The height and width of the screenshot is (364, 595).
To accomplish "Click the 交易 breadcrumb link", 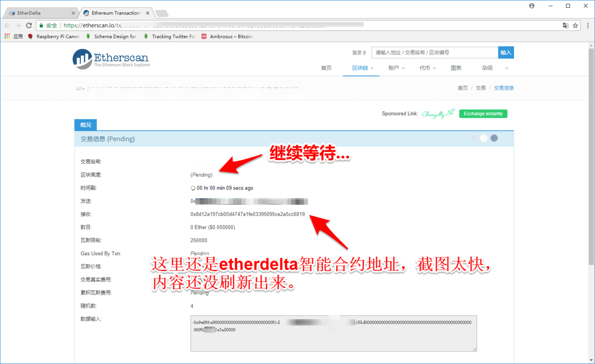I will click(x=481, y=88).
